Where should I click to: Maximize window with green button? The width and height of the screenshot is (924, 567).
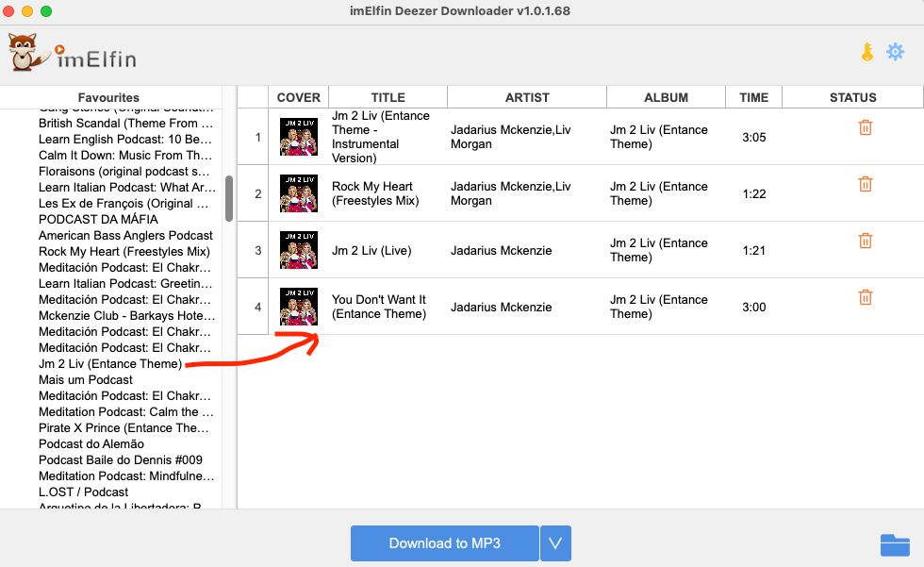(x=46, y=11)
